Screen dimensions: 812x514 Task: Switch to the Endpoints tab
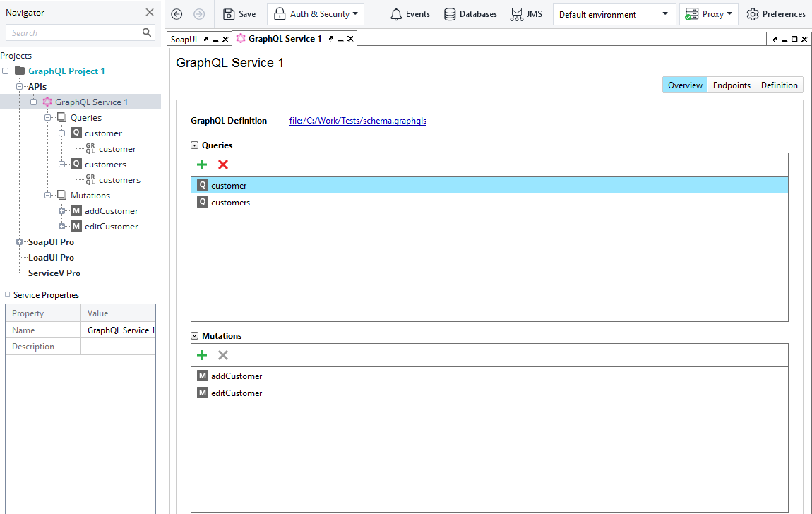pyautogui.click(x=731, y=84)
